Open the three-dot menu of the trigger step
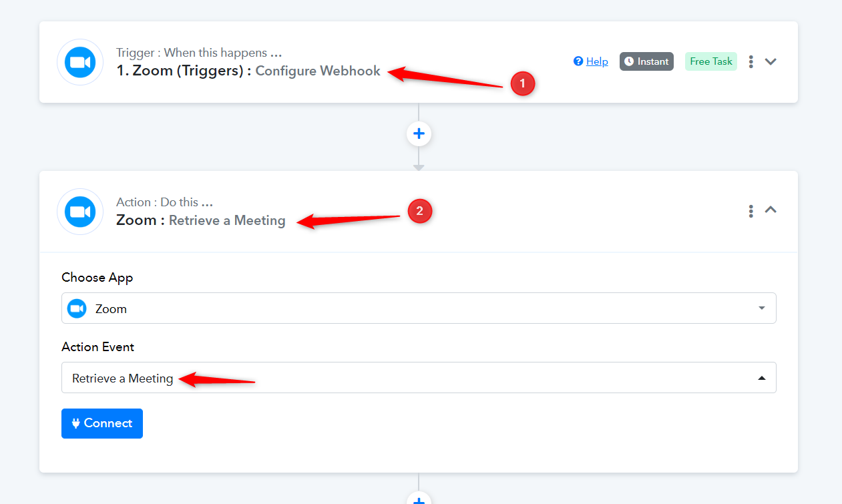Screen dimensions: 842x504 pyautogui.click(x=751, y=61)
